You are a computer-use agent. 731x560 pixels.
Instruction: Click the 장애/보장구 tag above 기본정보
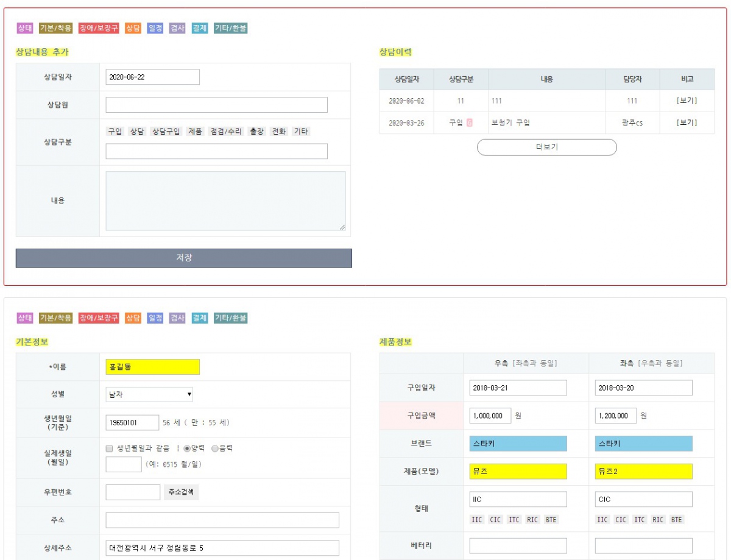click(99, 318)
